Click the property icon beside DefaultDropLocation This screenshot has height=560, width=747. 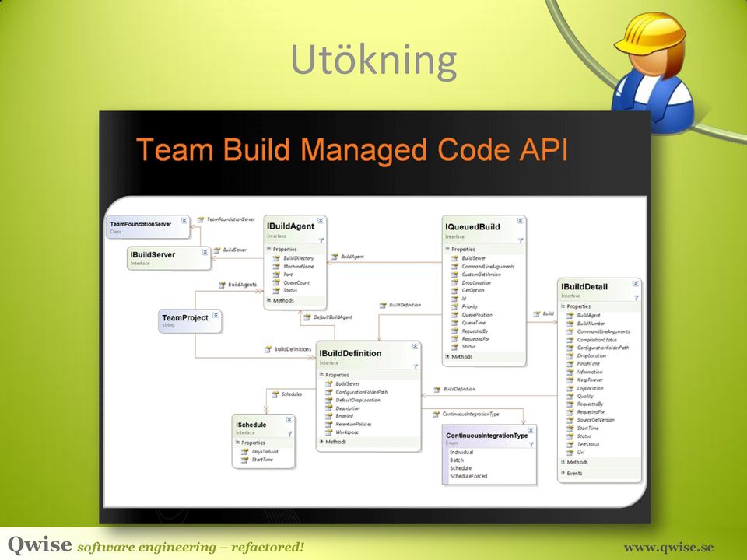pos(328,400)
